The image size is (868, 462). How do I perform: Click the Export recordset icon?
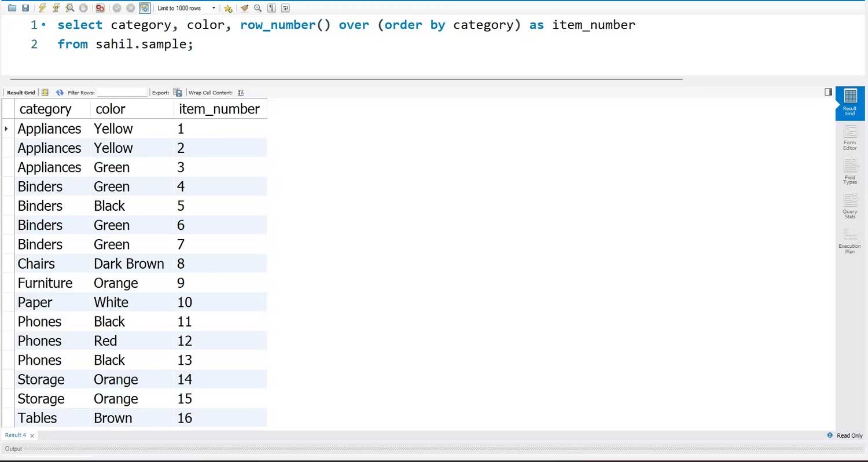(177, 92)
